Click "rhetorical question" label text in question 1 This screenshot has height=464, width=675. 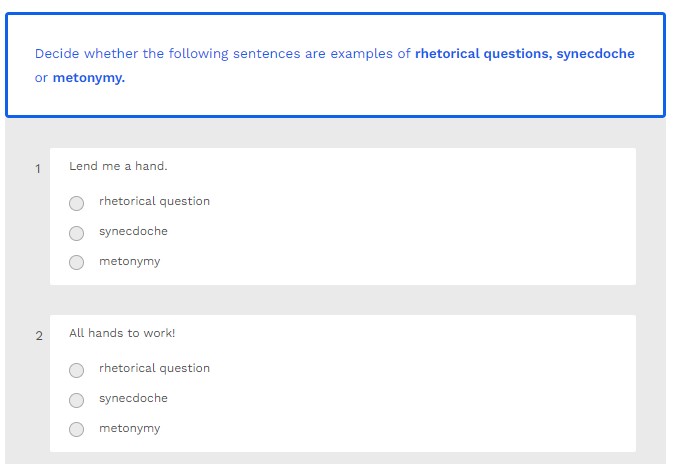(154, 201)
